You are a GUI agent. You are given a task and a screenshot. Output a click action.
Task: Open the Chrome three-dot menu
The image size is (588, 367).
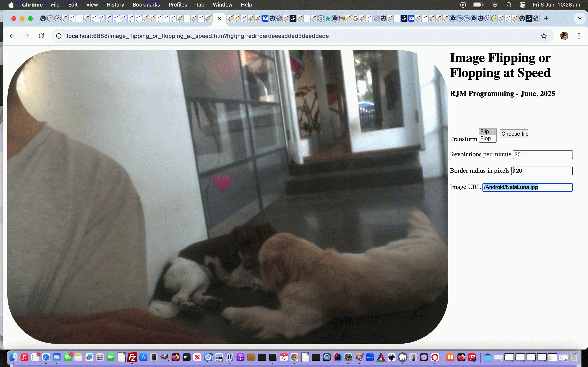[579, 36]
